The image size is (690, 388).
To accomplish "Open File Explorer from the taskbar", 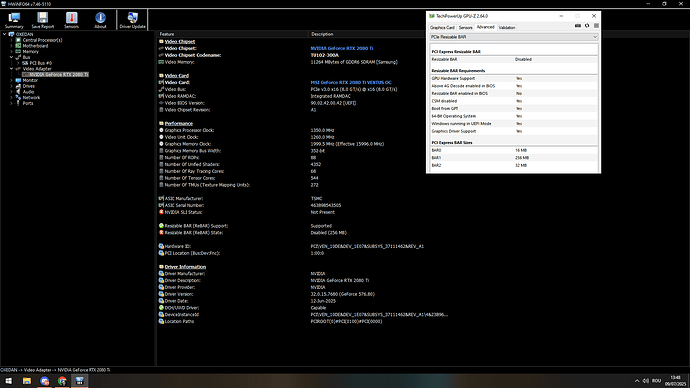I will point(27,381).
